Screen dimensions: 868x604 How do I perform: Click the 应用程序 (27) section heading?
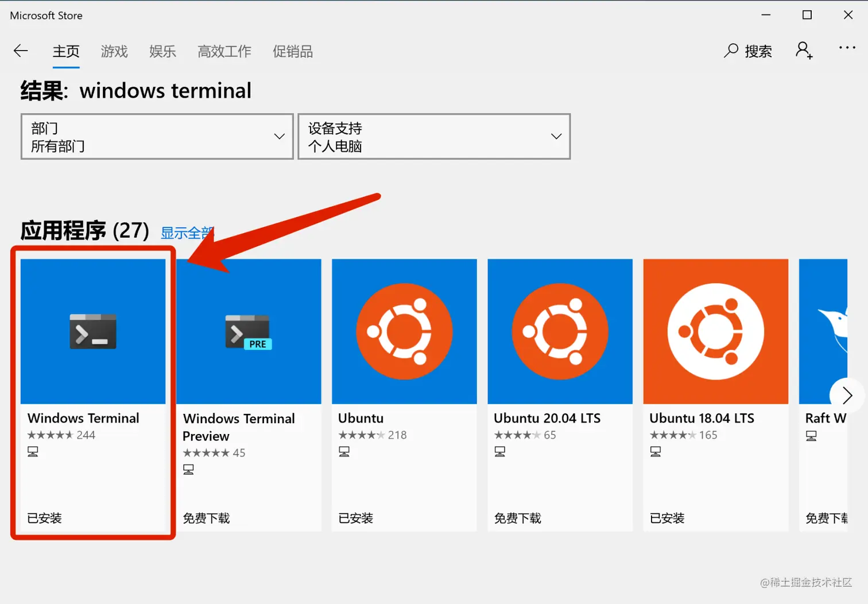click(x=85, y=231)
